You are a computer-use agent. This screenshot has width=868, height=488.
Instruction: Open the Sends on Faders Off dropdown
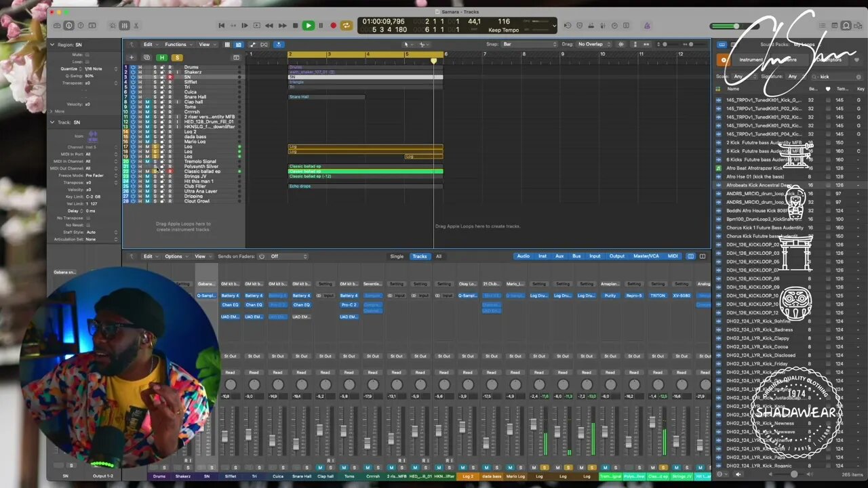(288, 256)
